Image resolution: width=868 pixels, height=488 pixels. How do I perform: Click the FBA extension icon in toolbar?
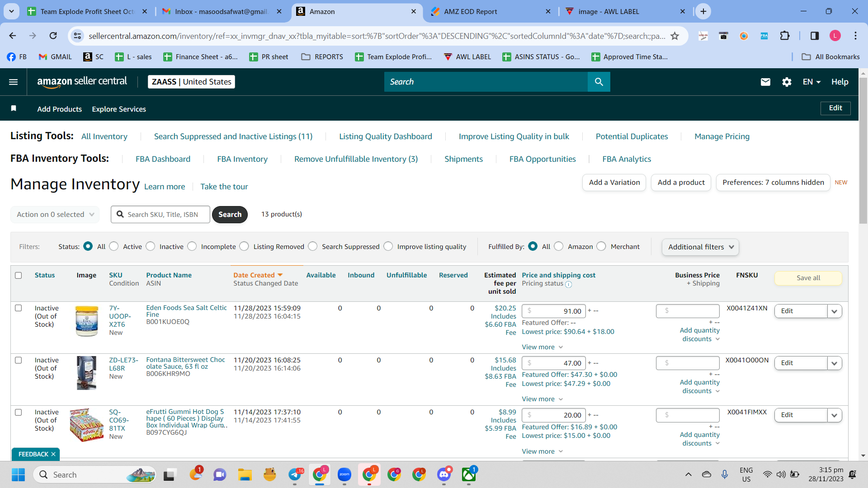(x=764, y=36)
